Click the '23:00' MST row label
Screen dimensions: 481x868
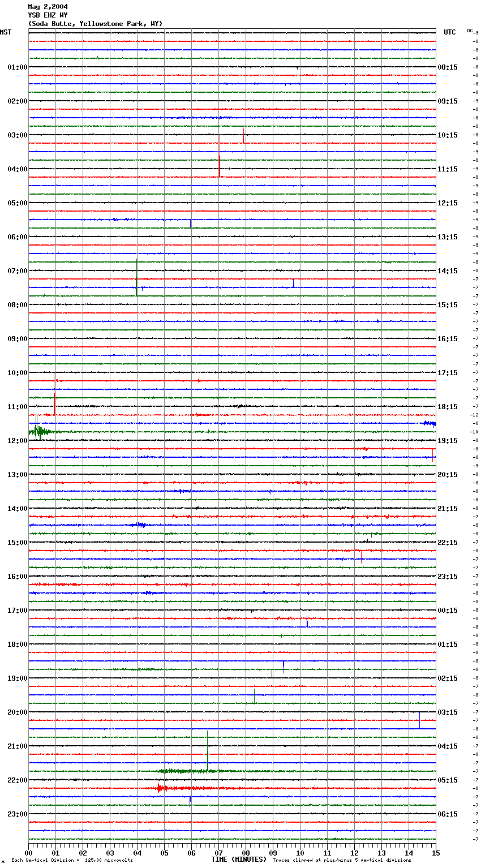18,814
